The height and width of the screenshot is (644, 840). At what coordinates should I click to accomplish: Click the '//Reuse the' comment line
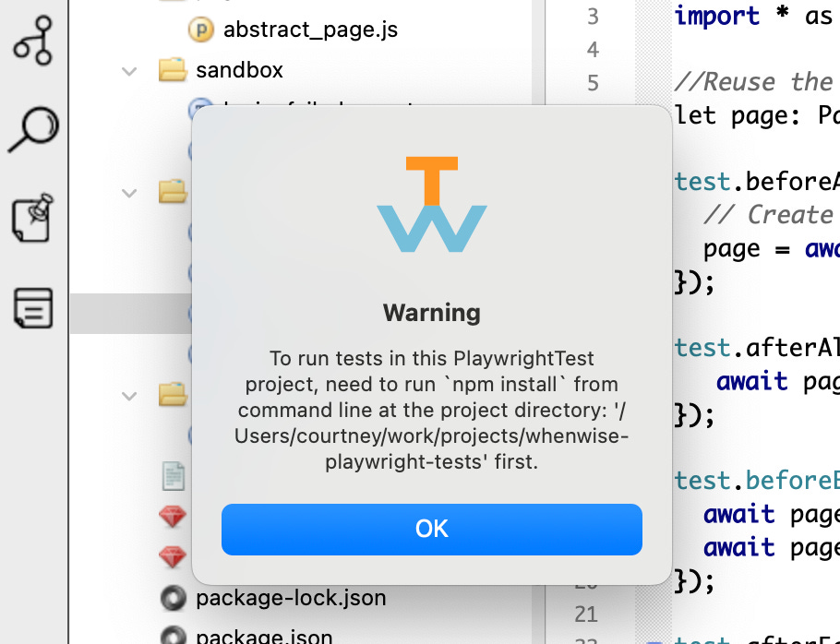(x=756, y=82)
